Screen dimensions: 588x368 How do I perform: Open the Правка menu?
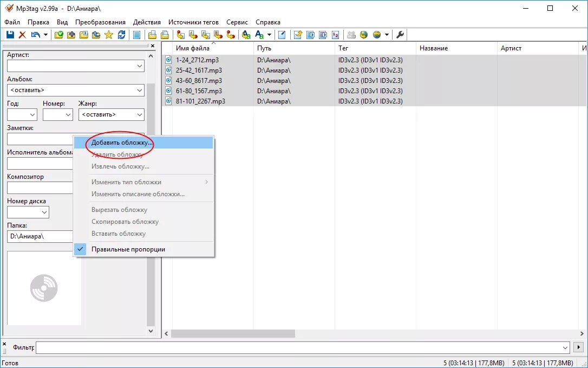coord(38,22)
